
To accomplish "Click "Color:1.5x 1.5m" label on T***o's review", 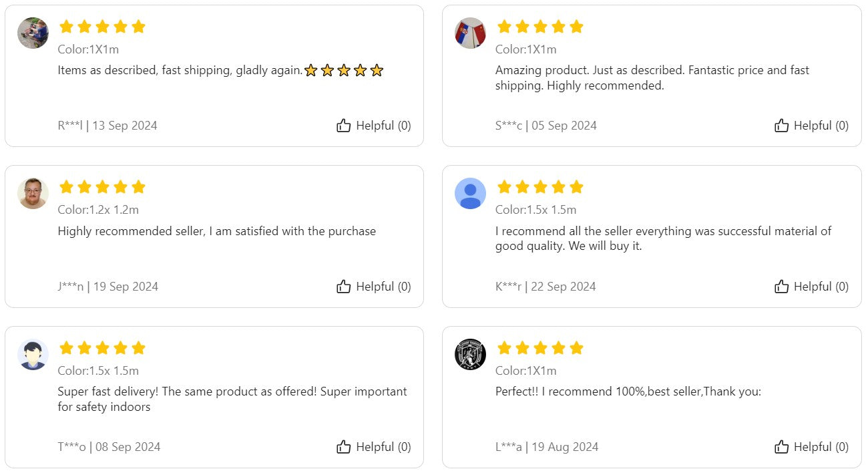I will coord(98,371).
